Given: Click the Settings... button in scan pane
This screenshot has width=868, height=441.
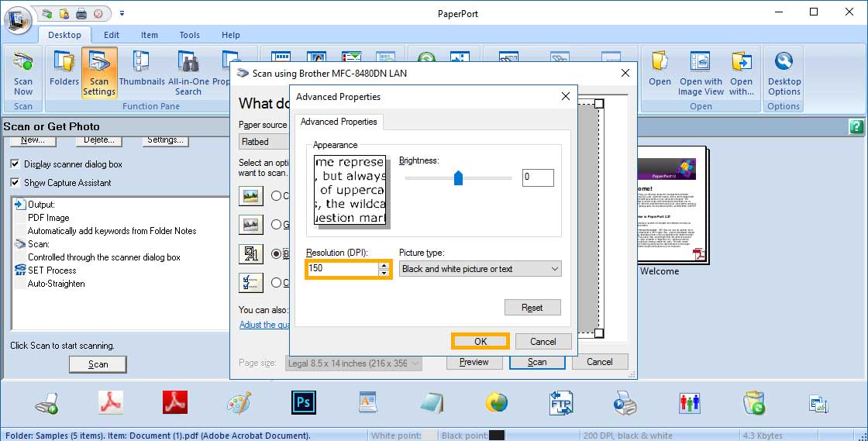Looking at the screenshot, I should 165,140.
